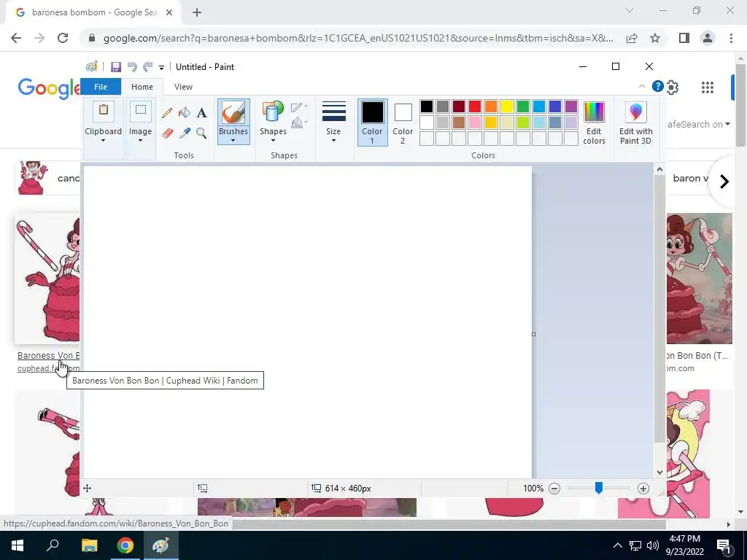Open the candy cane Baroness image thumbnail
The image size is (747, 560).
(47, 279)
